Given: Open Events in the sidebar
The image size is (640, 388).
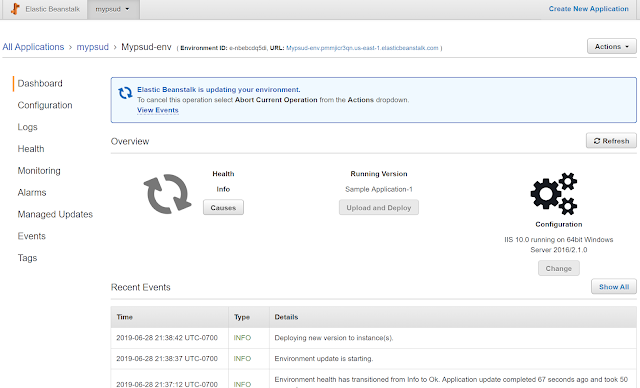Looking at the screenshot, I should pos(31,236).
